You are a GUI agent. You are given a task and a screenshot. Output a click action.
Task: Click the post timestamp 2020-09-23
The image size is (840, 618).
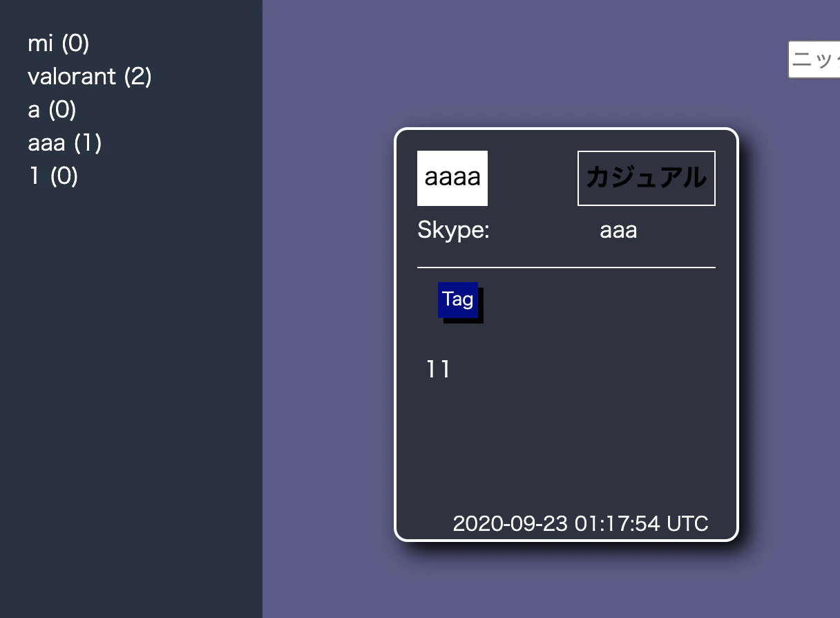click(580, 524)
